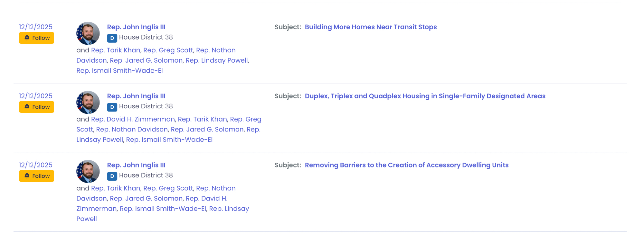Open Removing Barriers to Accessory Dwelling Units subject
The image size is (644, 234).
pyautogui.click(x=406, y=165)
